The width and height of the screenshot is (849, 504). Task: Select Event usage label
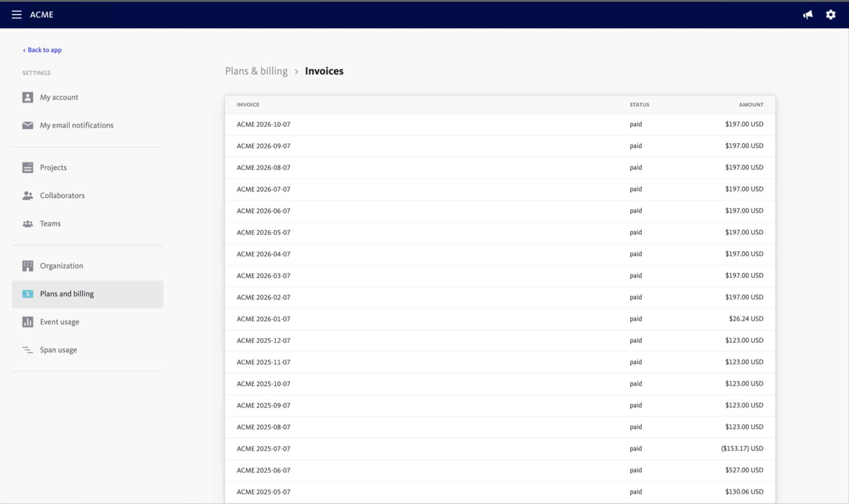pyautogui.click(x=60, y=322)
